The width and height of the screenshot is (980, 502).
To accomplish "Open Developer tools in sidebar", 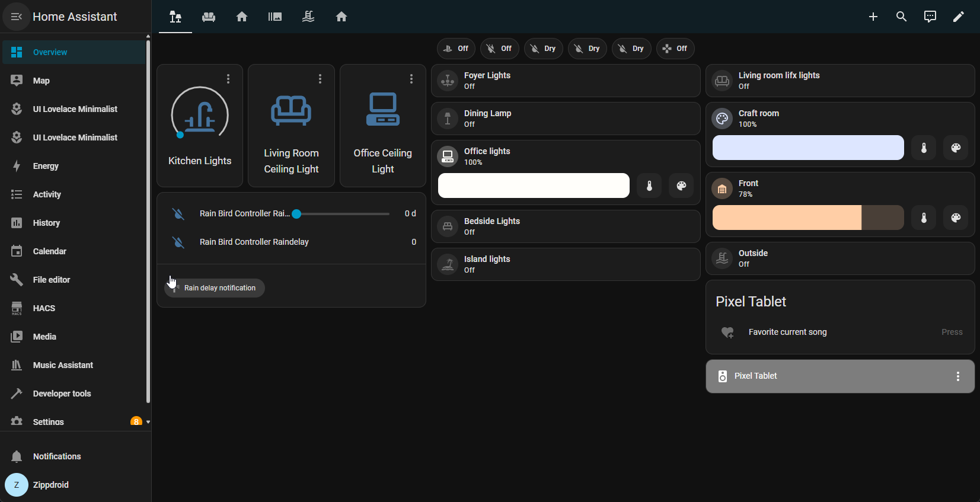I will coord(62,394).
